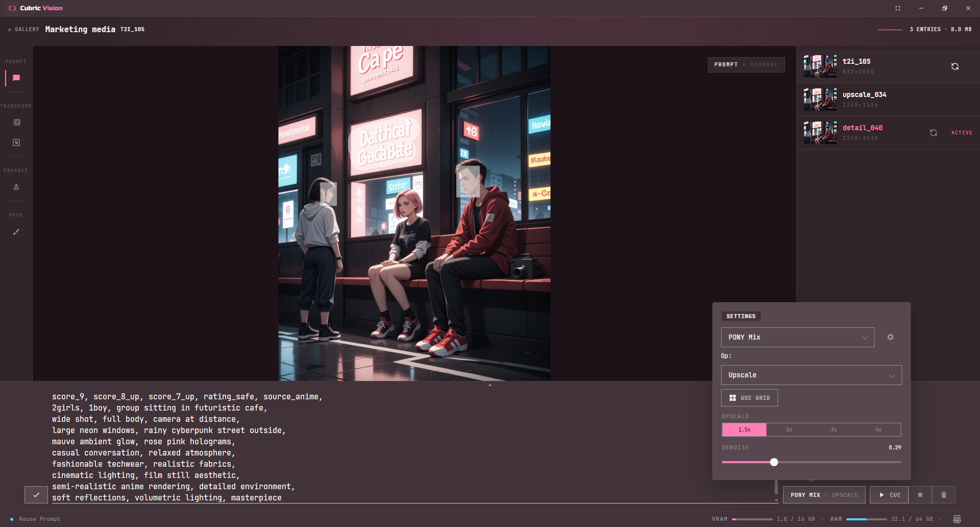This screenshot has width=980, height=527.
Task: Select the Mask brush tool
Action: 16,232
